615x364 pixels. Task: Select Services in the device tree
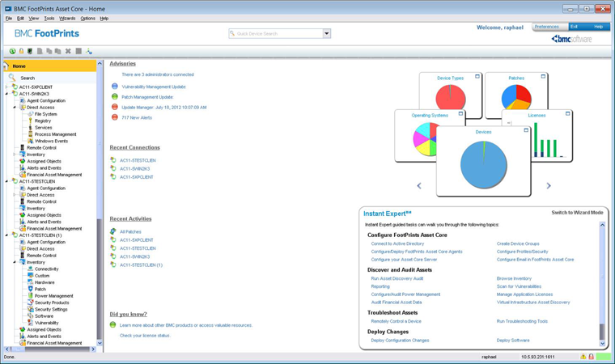click(x=43, y=128)
